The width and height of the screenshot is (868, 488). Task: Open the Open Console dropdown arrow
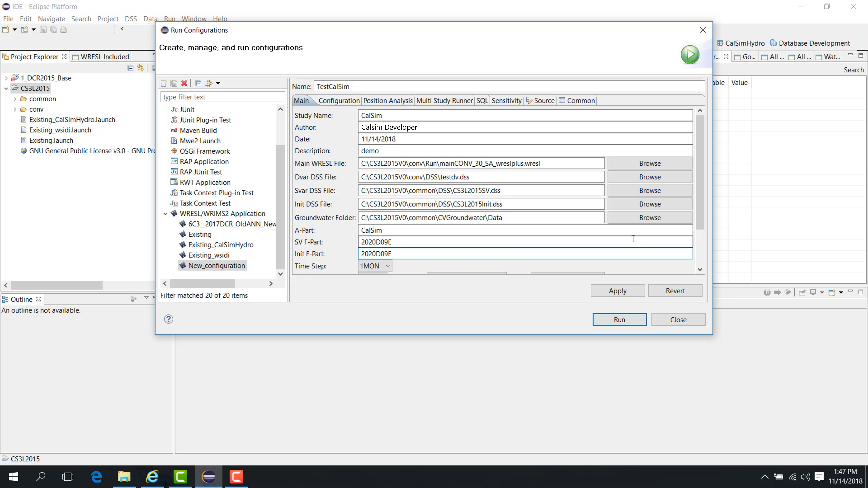(841, 292)
